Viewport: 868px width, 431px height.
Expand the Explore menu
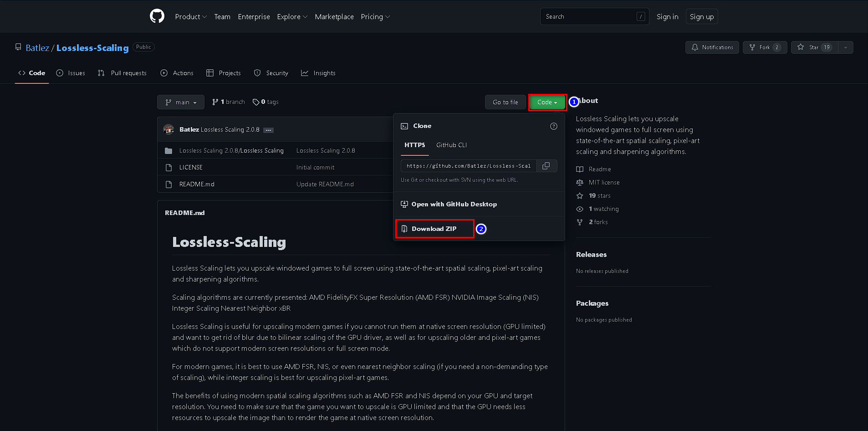[x=292, y=17]
